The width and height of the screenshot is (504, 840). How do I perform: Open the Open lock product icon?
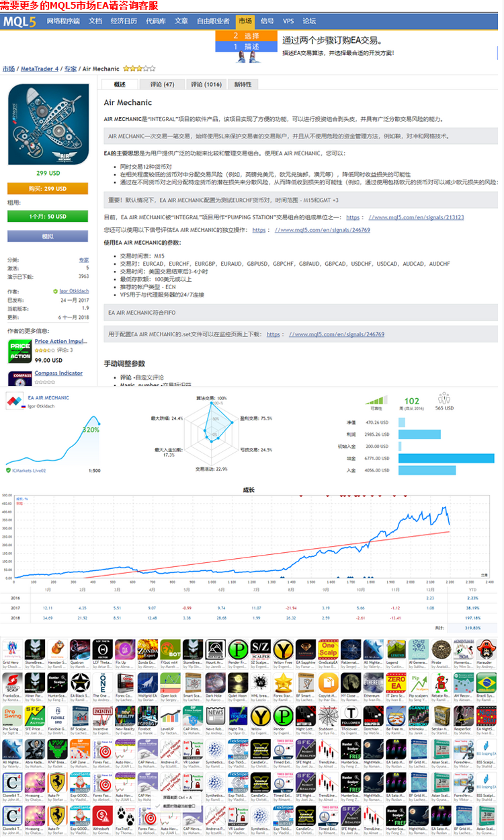(x=170, y=682)
